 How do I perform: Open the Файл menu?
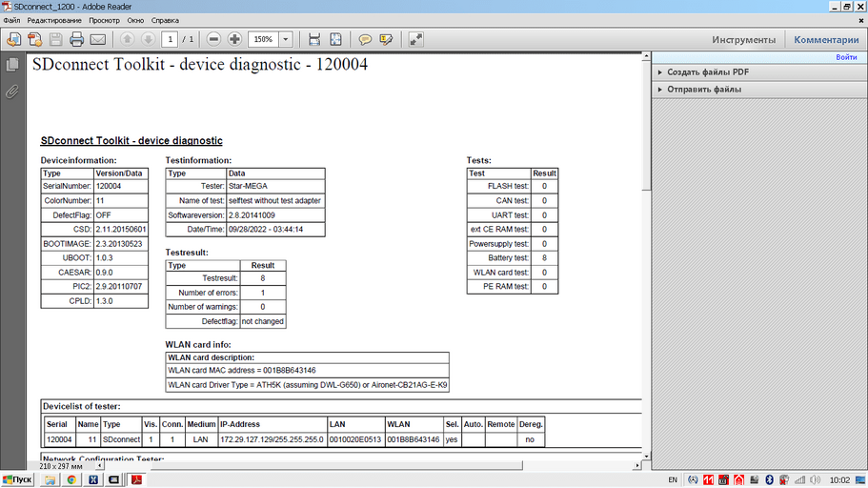tap(11, 21)
